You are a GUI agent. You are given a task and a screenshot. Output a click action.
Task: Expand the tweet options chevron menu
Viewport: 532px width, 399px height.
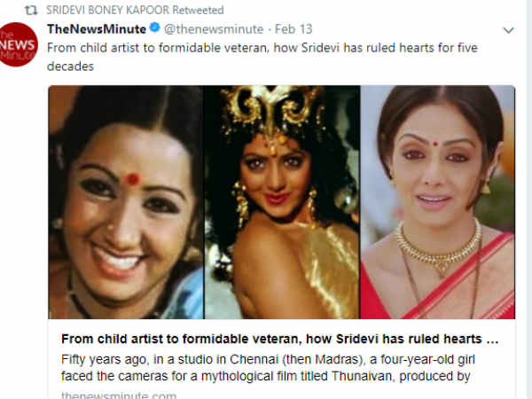pos(507,30)
